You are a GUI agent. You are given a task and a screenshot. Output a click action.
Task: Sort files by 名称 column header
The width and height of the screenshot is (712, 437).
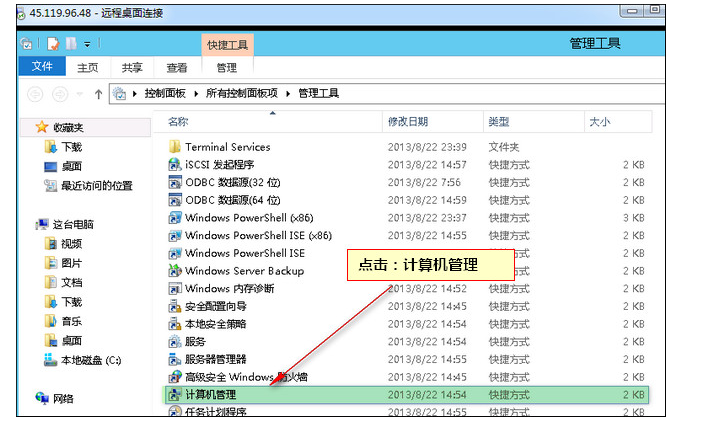coord(178,121)
